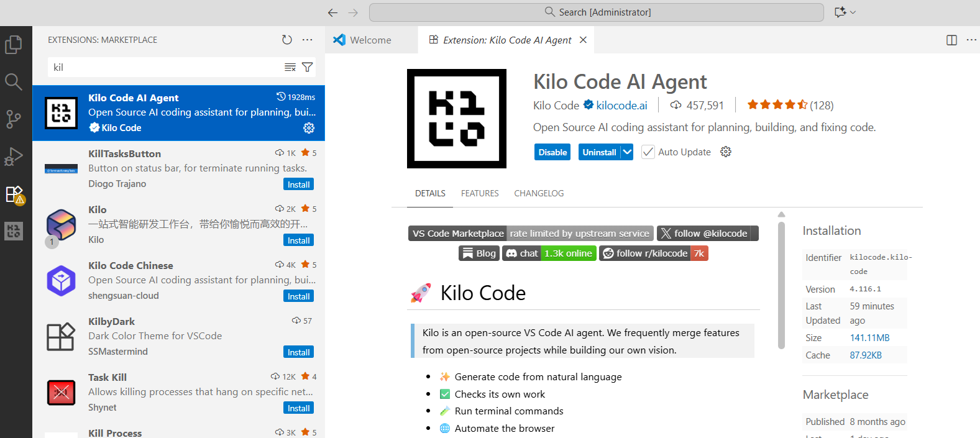Open Extensions view with warning badge
This screenshot has height=438, width=980.
click(x=14, y=194)
